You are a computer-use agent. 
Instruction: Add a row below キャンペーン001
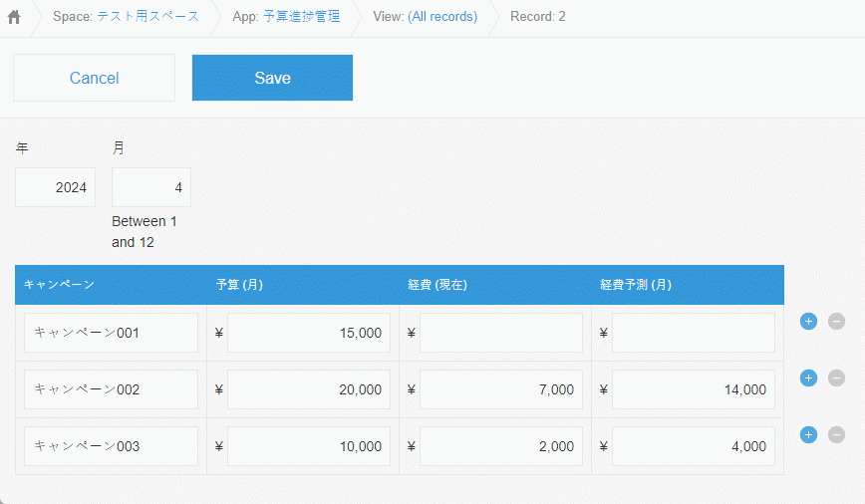point(808,321)
